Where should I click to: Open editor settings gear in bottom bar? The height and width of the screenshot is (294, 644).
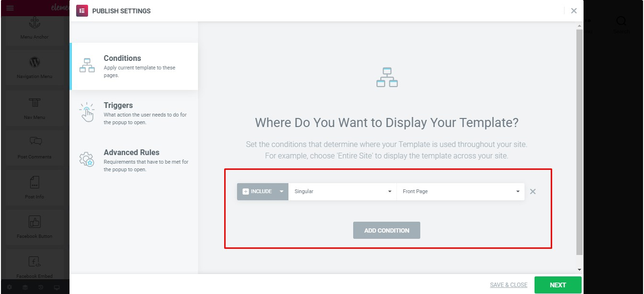pos(10,287)
